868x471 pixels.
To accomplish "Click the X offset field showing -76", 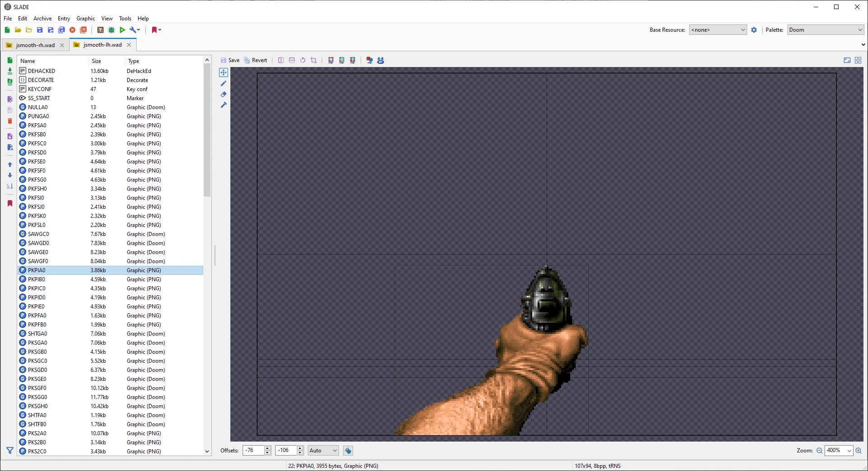I will click(x=253, y=451).
